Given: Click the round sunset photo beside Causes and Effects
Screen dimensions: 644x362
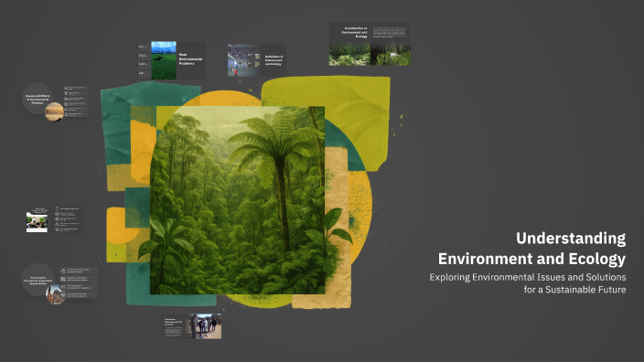Looking at the screenshot, I should 54,112.
